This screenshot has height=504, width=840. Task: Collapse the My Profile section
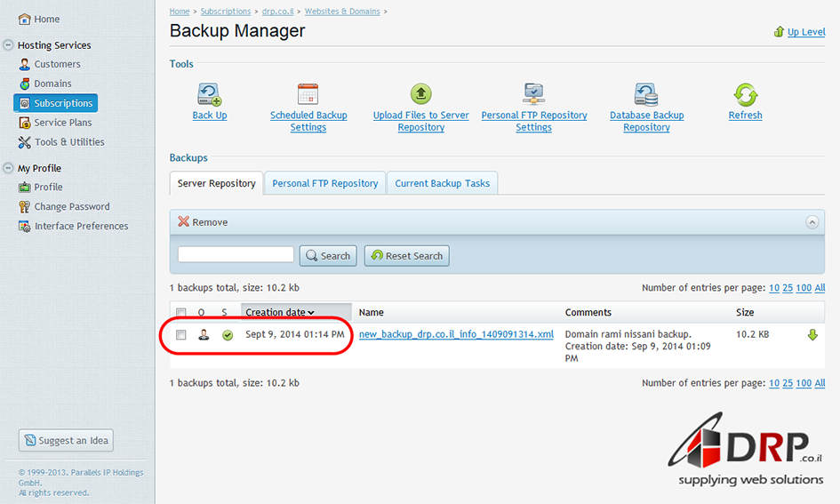tap(8, 168)
